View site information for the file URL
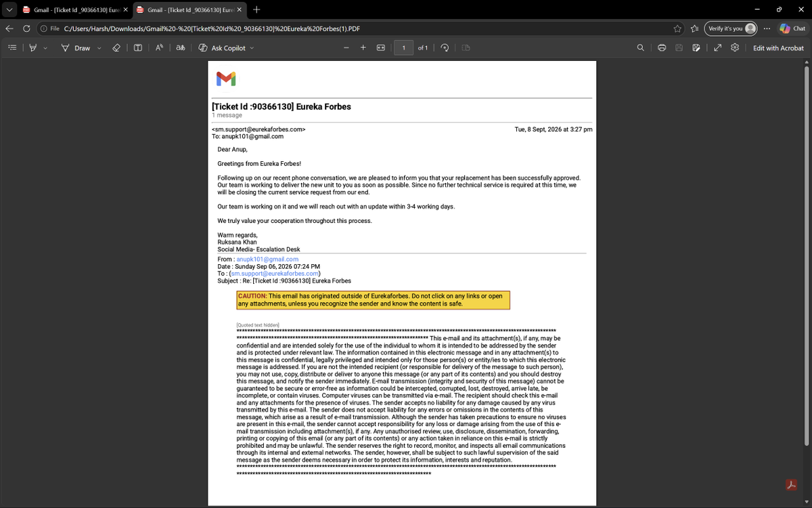The height and width of the screenshot is (508, 812). tap(49, 28)
